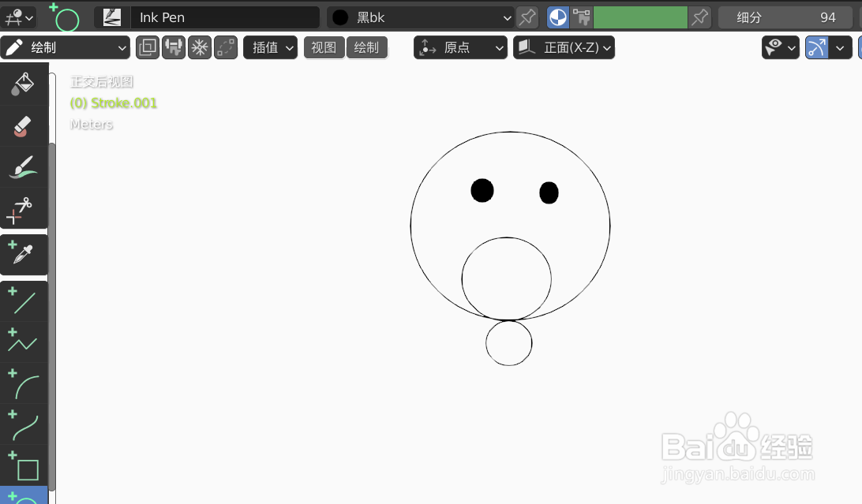The image size is (862, 504).
Task: Select the Fill bucket tool
Action: click(x=23, y=84)
